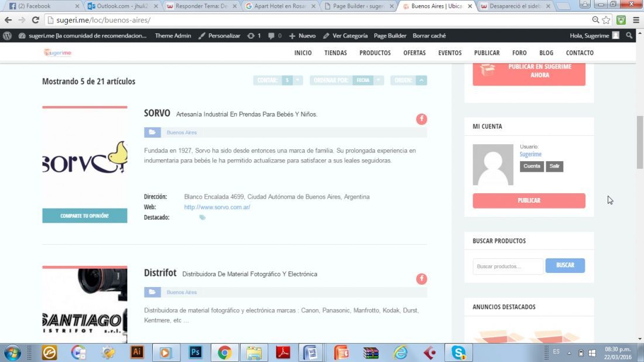Click the Facebook share icon for Distrifot
Viewport: 644px width, 362px height.
pos(422,279)
